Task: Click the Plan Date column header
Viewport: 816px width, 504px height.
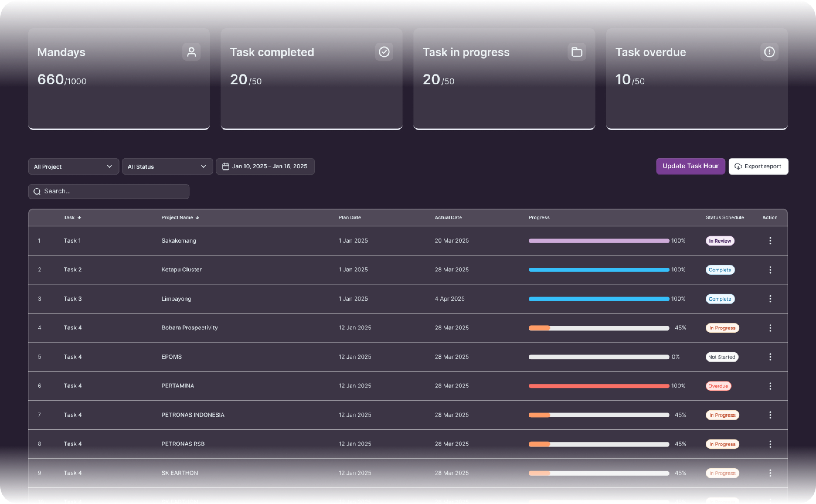Action: pyautogui.click(x=350, y=217)
